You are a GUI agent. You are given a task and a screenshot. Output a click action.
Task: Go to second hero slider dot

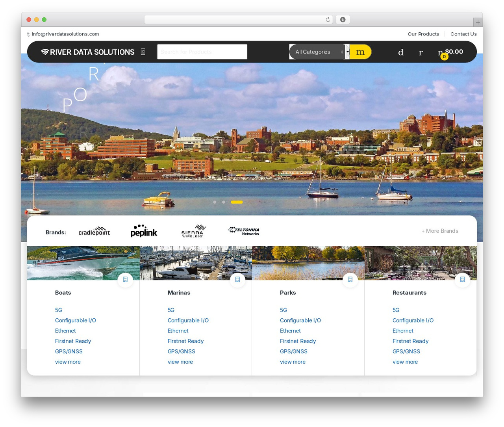point(224,202)
